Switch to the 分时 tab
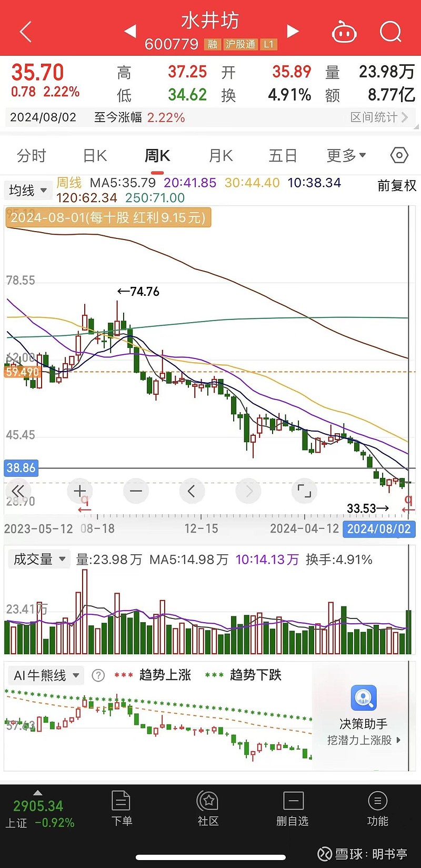421x868 pixels. click(32, 155)
